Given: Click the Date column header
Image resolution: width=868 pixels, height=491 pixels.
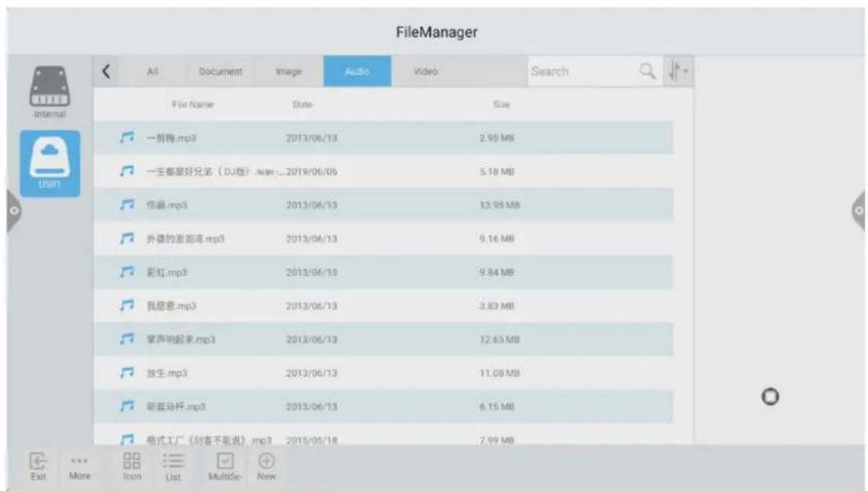Looking at the screenshot, I should pyautogui.click(x=302, y=104).
